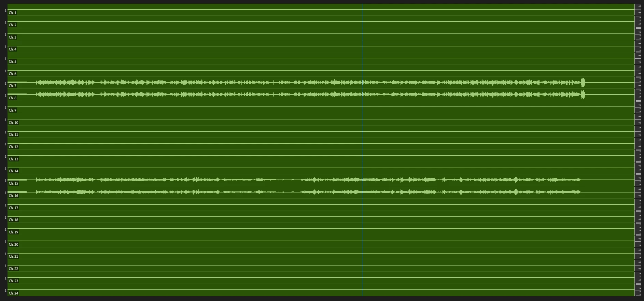Click the Ch. 14 label

click(x=14, y=171)
